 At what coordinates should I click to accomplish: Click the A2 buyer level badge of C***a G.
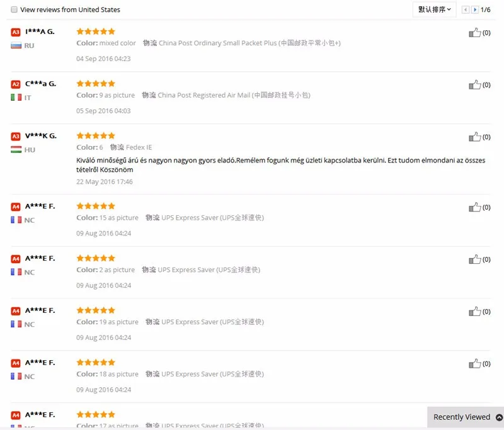pyautogui.click(x=16, y=84)
